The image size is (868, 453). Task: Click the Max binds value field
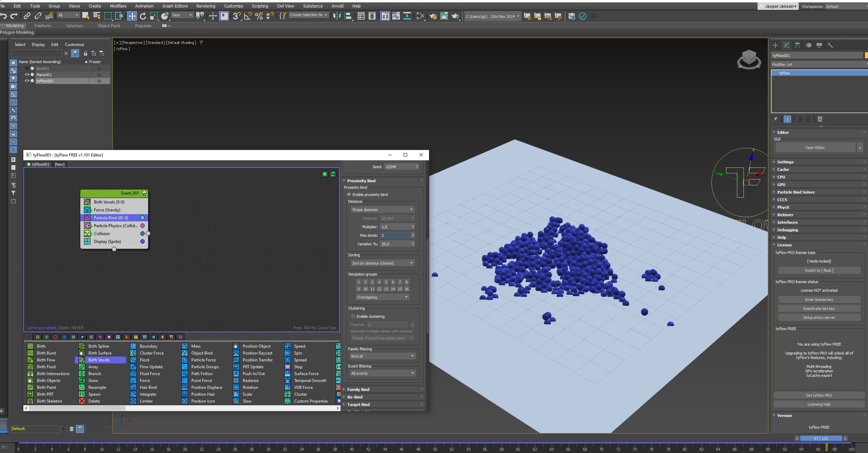coord(395,235)
